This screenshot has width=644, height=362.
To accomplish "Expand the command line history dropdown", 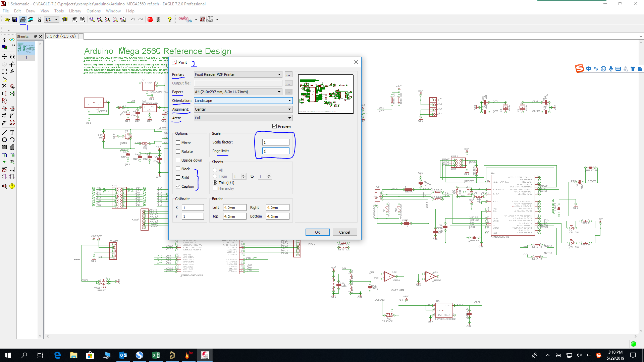I will coord(641,36).
